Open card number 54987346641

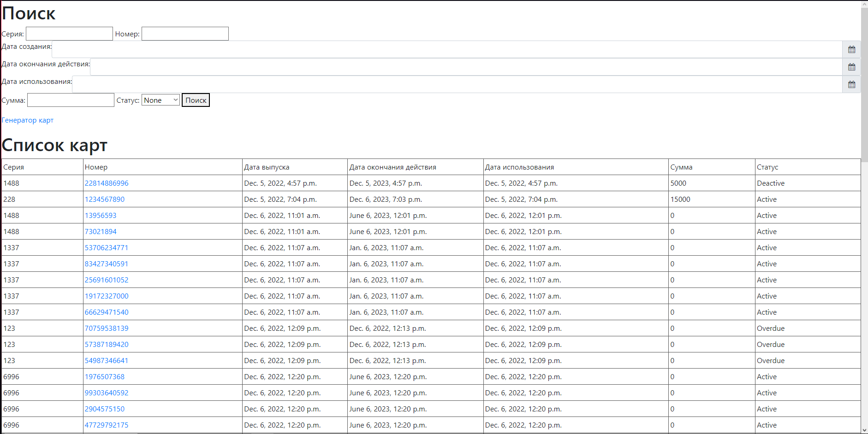pos(107,361)
